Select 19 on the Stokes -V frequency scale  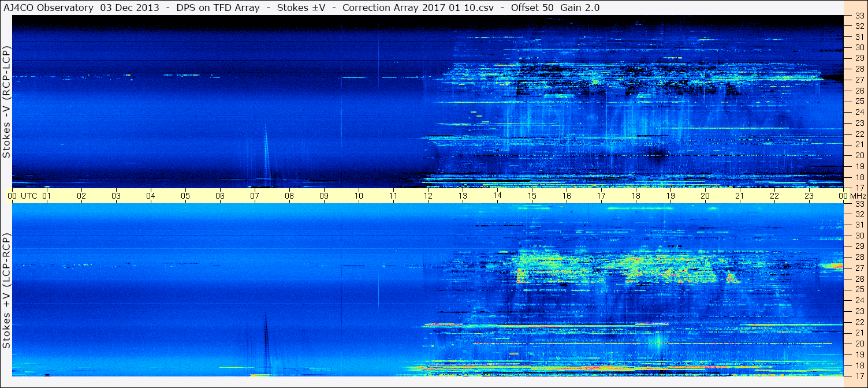pos(859,166)
